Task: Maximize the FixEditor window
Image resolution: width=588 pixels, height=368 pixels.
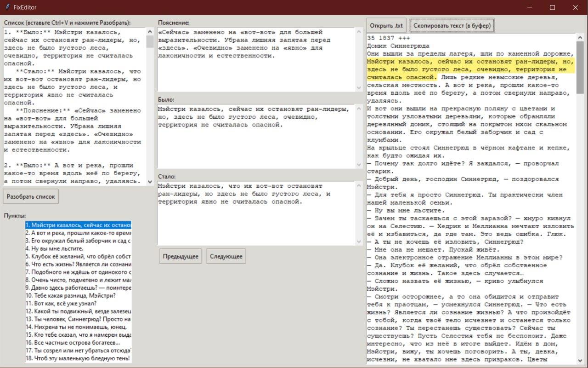Action: [x=552, y=7]
